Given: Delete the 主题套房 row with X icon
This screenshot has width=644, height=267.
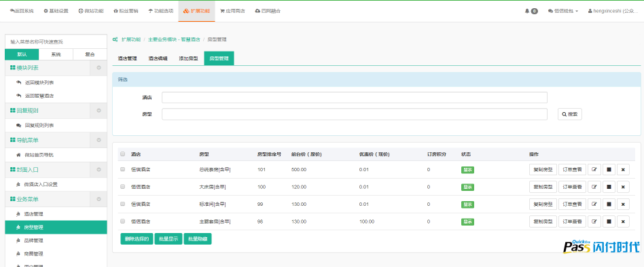Looking at the screenshot, I should 623,221.
